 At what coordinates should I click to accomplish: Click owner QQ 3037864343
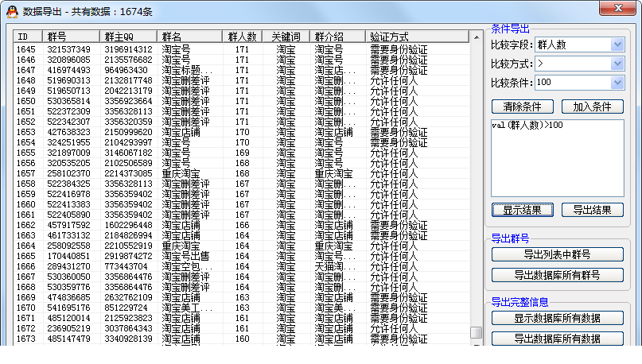129,328
